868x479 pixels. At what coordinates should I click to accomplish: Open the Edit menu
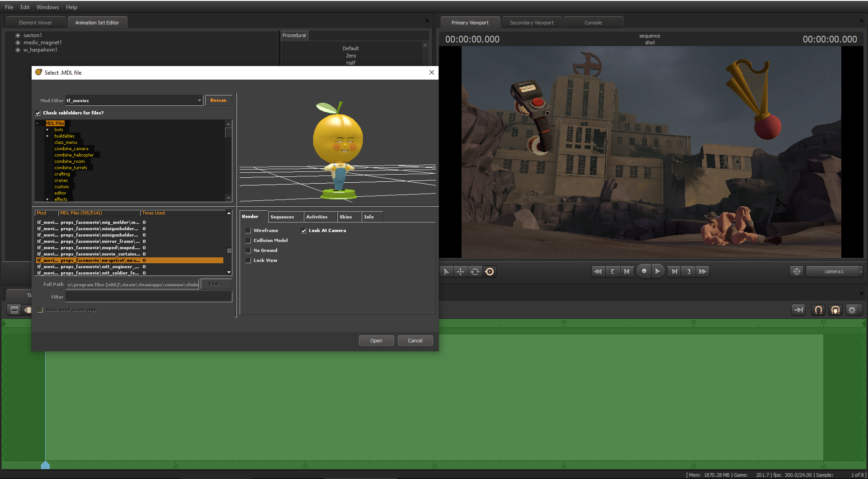(25, 7)
